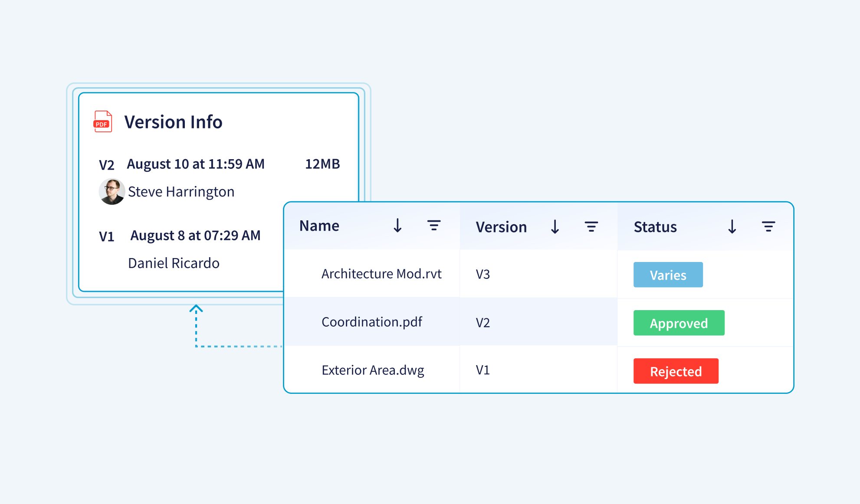Select the August 8 at 07:29 AM entry

click(195, 236)
